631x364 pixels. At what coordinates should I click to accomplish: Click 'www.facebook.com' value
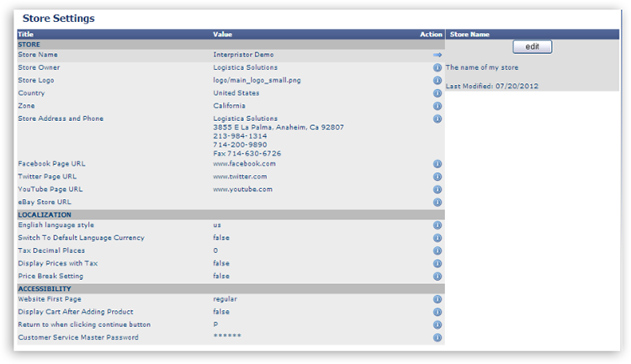(x=244, y=164)
